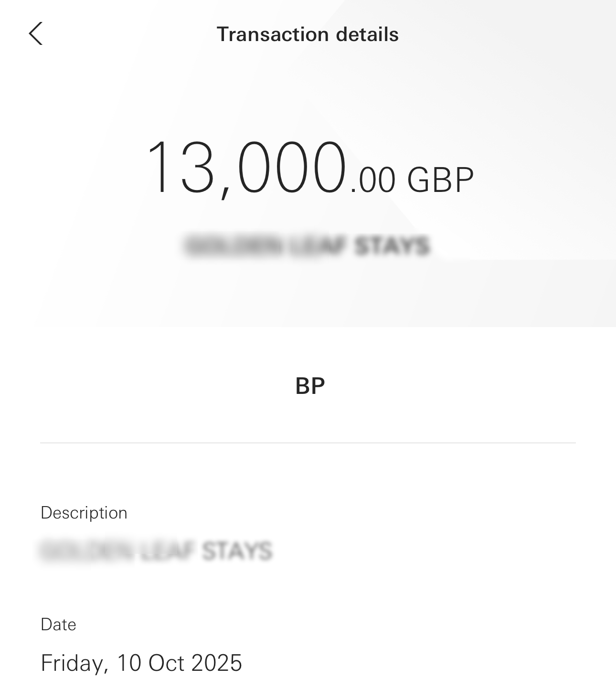Viewport: 616px width, 699px height.
Task: Click the divider line below BP
Action: (x=308, y=443)
